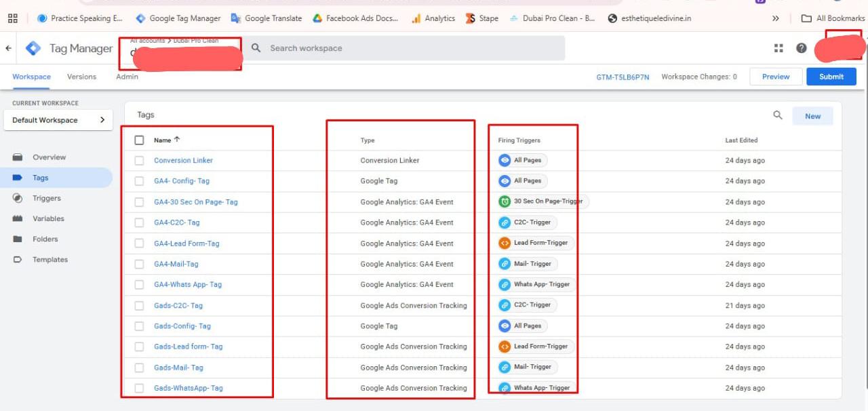Click the Tag Manager back arrow
The width and height of the screenshot is (868, 411).
click(8, 49)
